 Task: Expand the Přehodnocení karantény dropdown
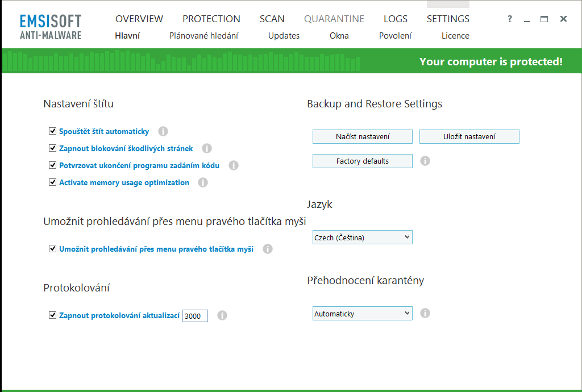point(362,314)
